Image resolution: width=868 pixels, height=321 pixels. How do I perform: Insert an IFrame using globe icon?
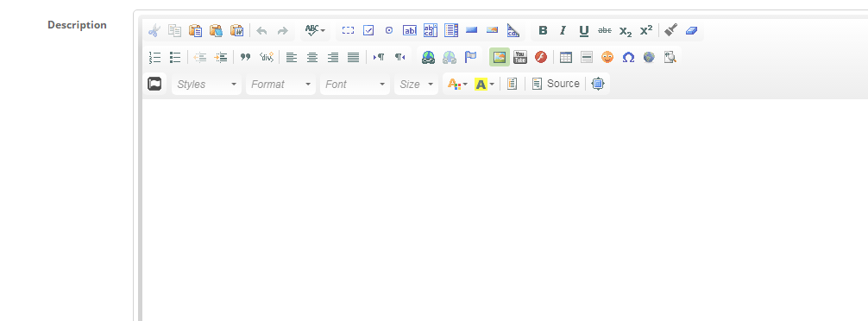click(x=649, y=57)
